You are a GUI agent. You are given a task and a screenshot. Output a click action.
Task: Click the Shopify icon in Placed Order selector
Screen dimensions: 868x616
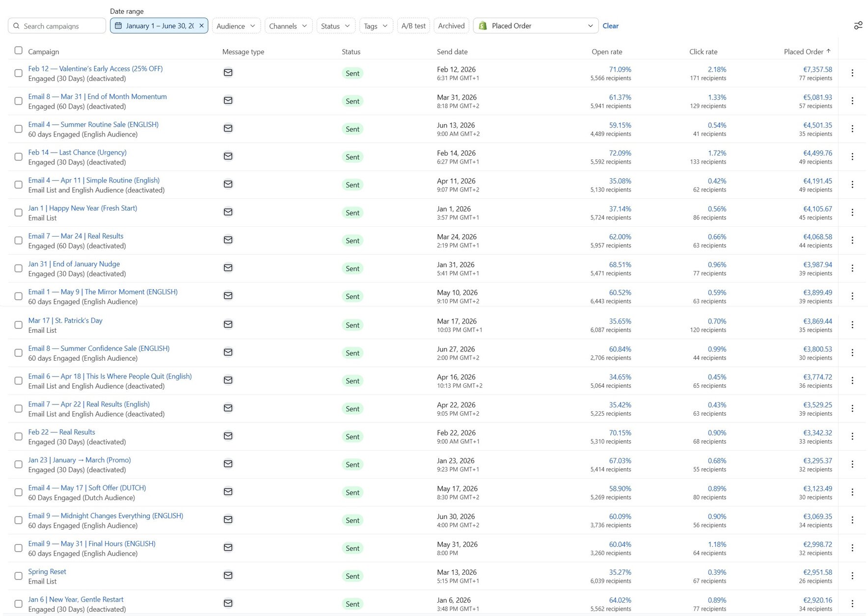click(483, 26)
